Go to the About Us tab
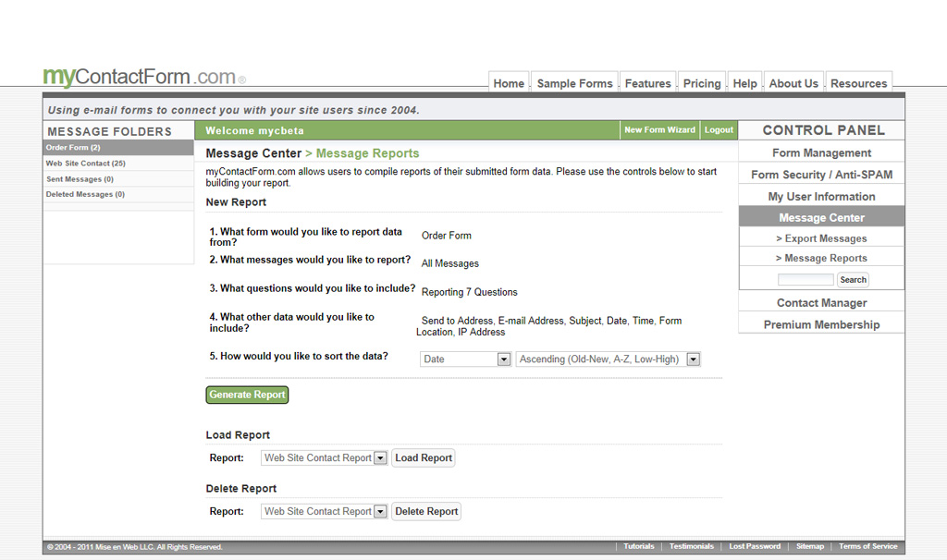The height and width of the screenshot is (560, 947). click(793, 83)
